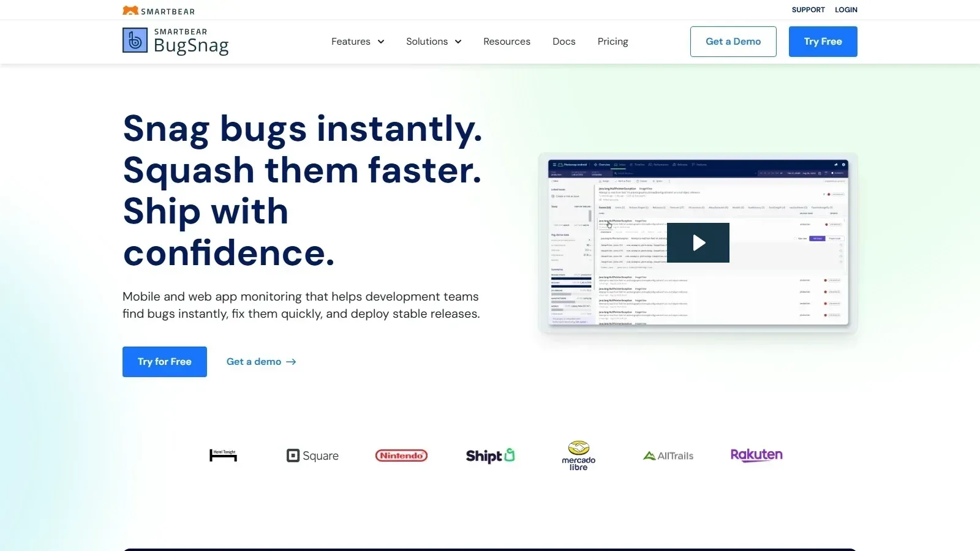Open the Docs page
The image size is (980, 551).
point(563,42)
